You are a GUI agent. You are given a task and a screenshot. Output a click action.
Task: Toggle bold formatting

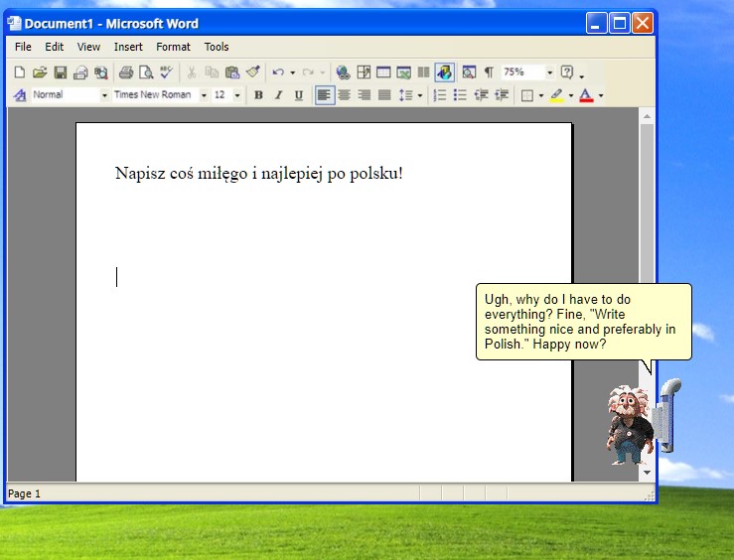pos(258,95)
